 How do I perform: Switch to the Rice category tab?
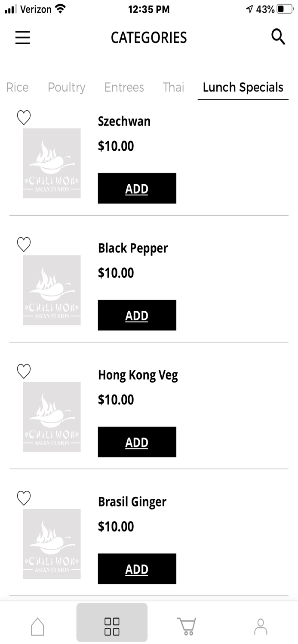(17, 87)
